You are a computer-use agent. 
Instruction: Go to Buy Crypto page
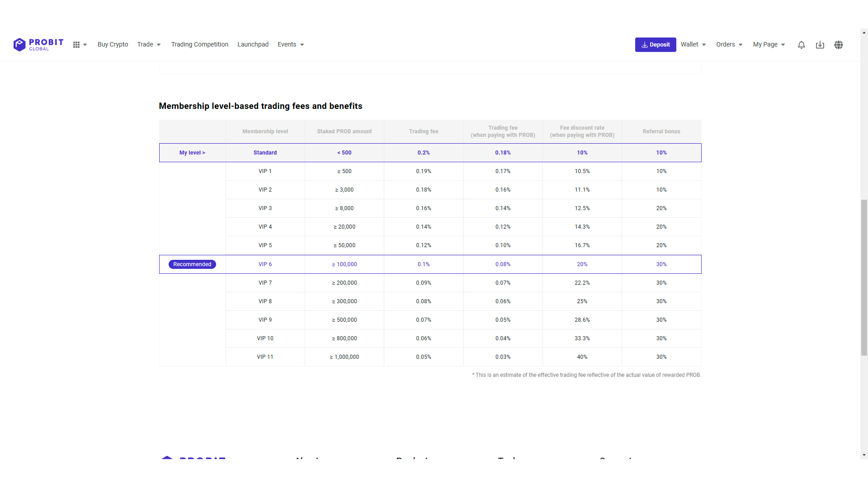(113, 44)
